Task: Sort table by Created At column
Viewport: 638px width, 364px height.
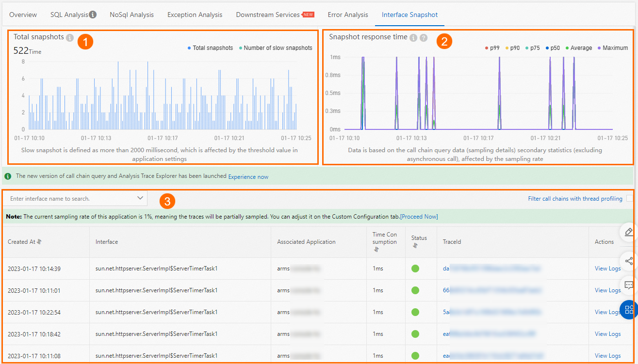Action: pyautogui.click(x=39, y=242)
